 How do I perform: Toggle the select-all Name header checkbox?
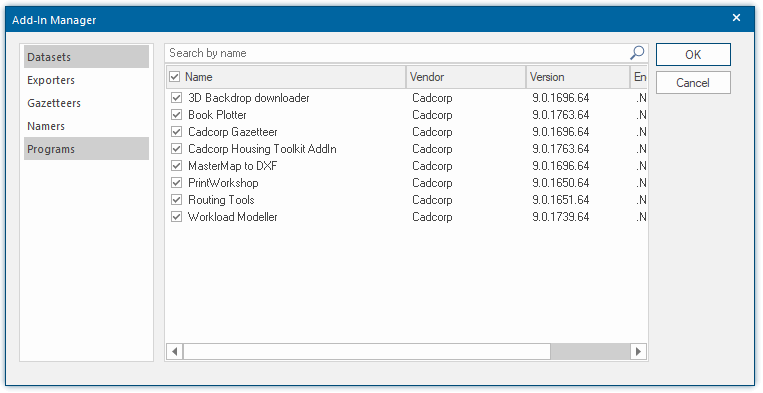click(x=174, y=77)
